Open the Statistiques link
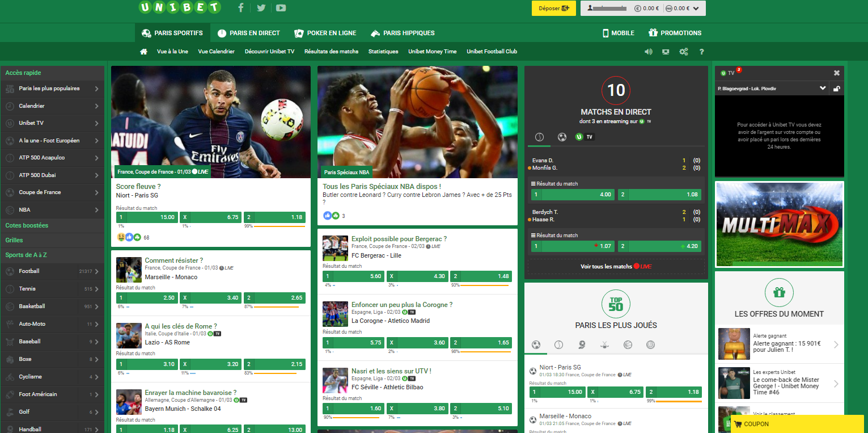This screenshot has width=868, height=433. (383, 52)
